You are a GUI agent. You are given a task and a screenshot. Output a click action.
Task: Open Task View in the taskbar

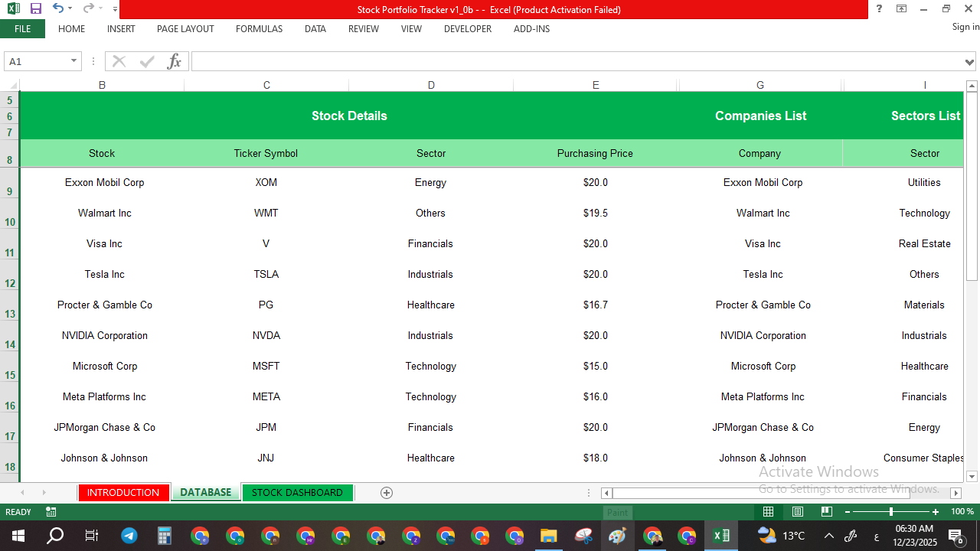[x=91, y=536]
